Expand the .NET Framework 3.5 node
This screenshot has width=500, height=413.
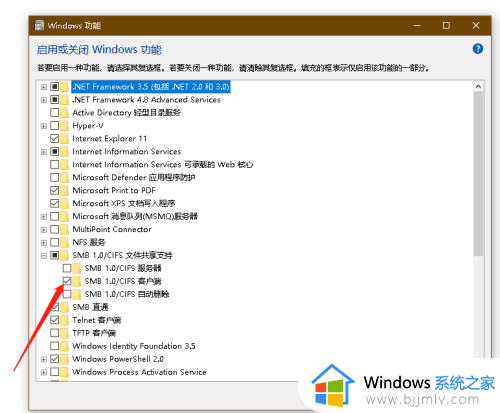tap(44, 87)
